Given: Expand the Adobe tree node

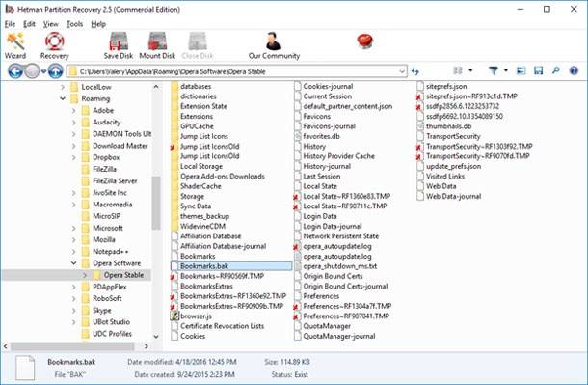Looking at the screenshot, I should [74, 111].
